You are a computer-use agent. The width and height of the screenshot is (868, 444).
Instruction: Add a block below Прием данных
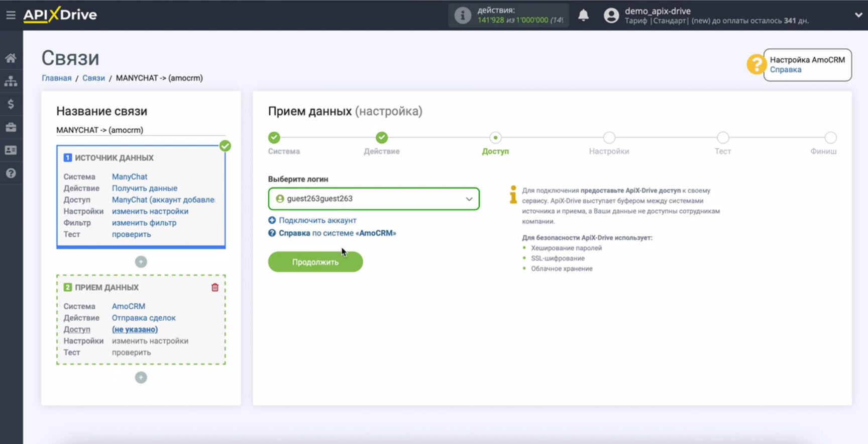coord(141,378)
